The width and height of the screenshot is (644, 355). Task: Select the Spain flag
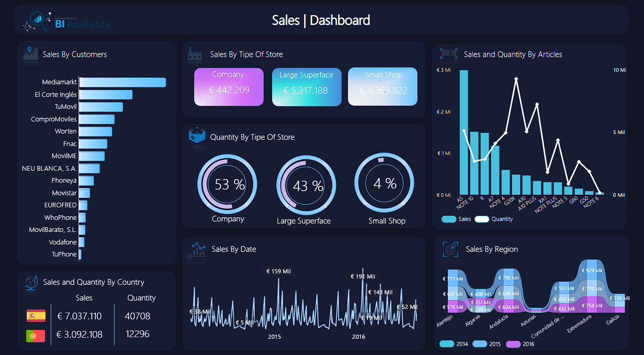pyautogui.click(x=36, y=316)
